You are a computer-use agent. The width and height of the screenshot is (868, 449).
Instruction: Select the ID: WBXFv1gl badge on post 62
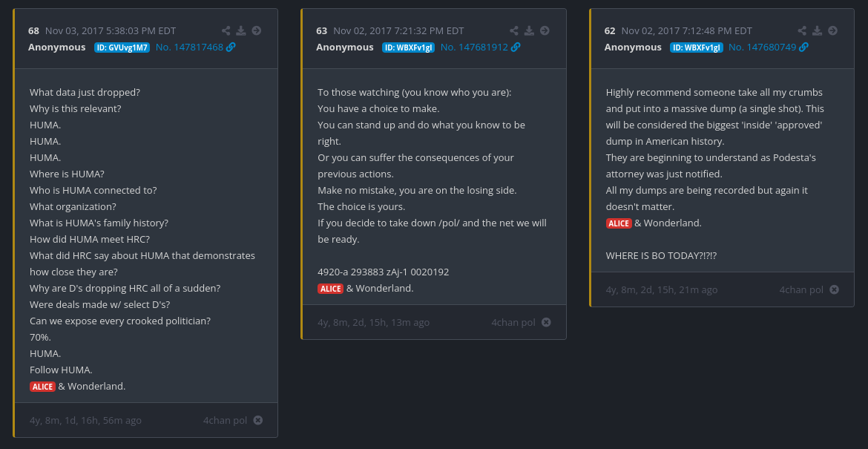point(697,47)
